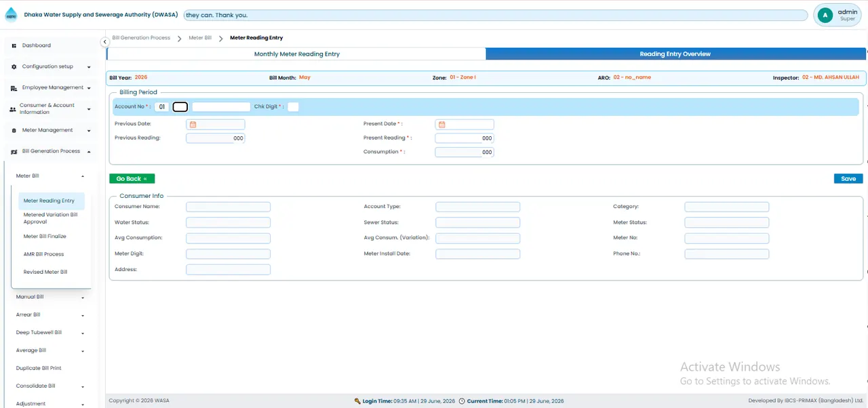Expand the Consolidate Bill submenu arrow
This screenshot has width=868, height=408.
point(83,386)
